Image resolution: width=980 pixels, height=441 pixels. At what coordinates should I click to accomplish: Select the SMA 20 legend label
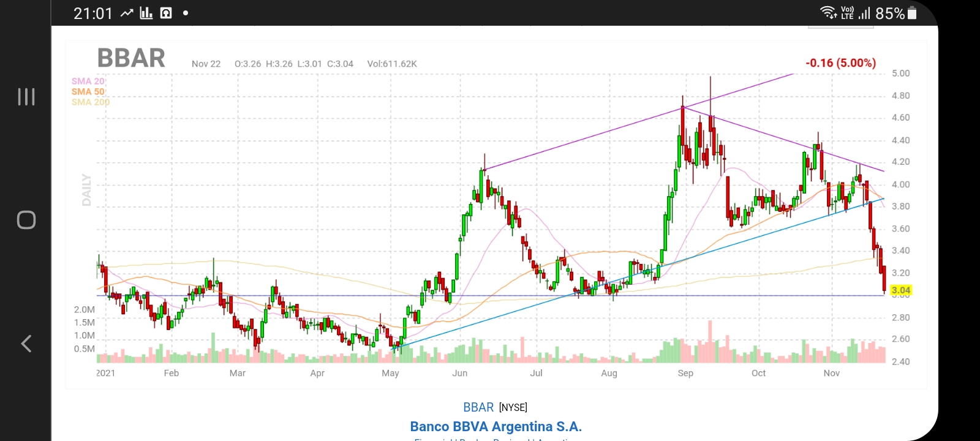[x=88, y=81]
